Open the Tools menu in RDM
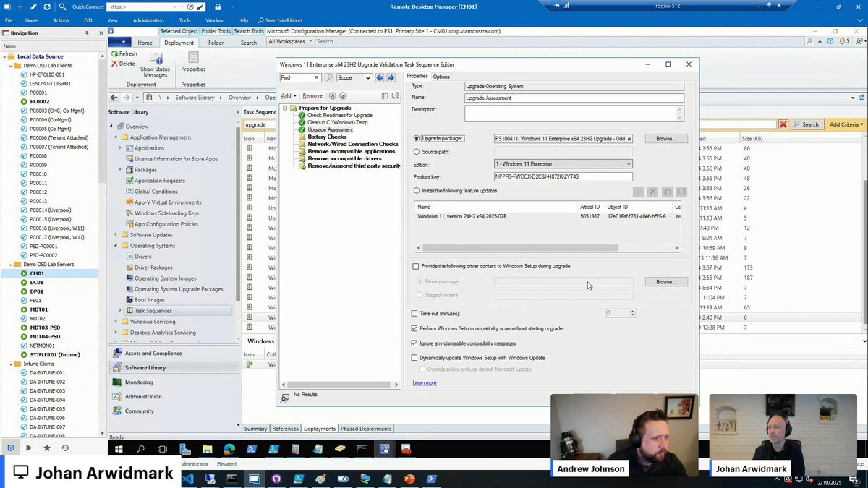 [x=185, y=20]
